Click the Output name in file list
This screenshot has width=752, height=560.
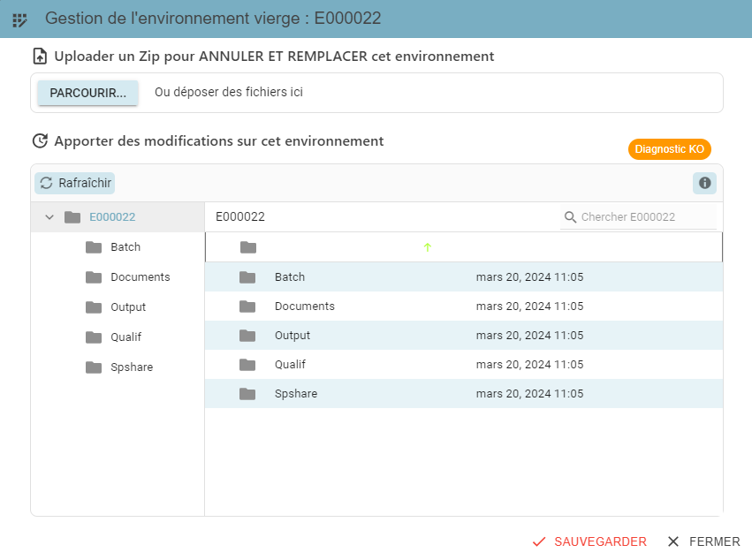pyautogui.click(x=292, y=336)
